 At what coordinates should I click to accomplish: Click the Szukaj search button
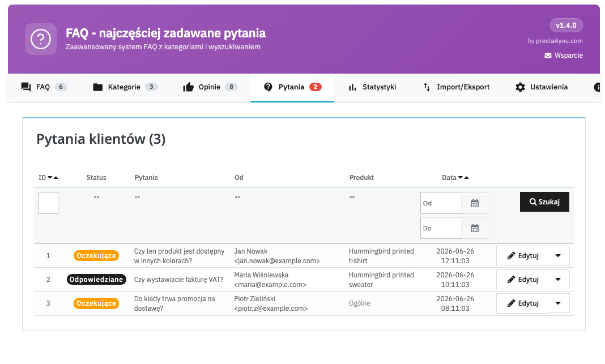(544, 202)
